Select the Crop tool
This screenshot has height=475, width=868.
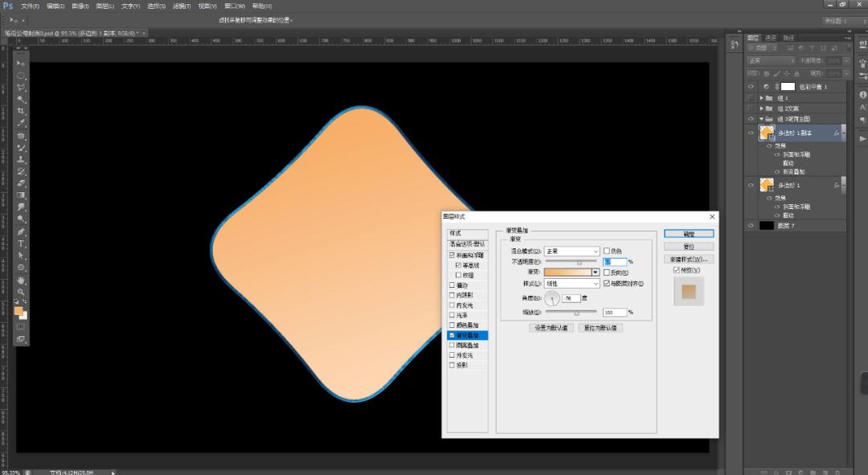coord(21,112)
